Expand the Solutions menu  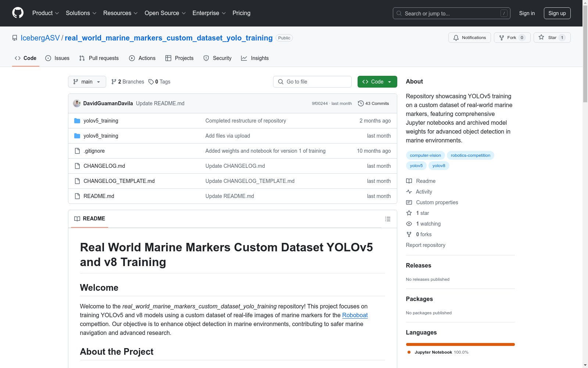point(81,13)
